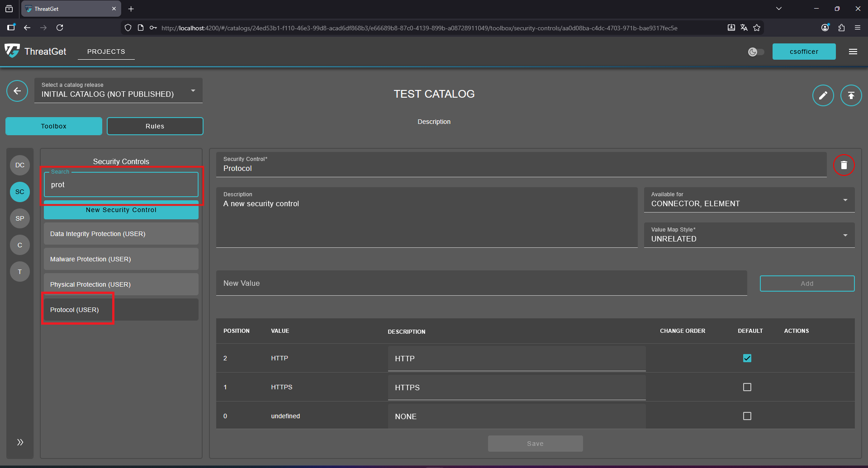Screen dimensions: 868x468
Task: Open the PROJECTS menu item
Action: pyautogui.click(x=106, y=52)
